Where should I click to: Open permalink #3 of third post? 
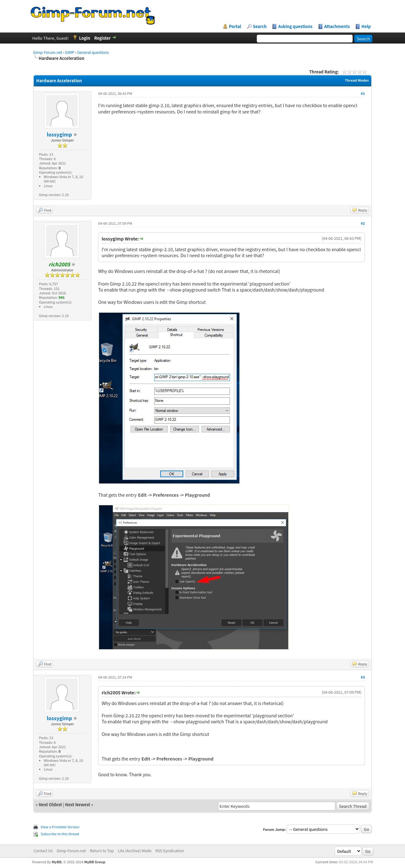click(x=362, y=677)
